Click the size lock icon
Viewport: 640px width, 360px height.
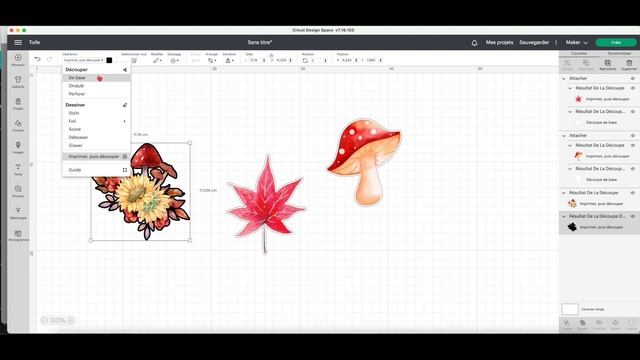click(x=271, y=56)
